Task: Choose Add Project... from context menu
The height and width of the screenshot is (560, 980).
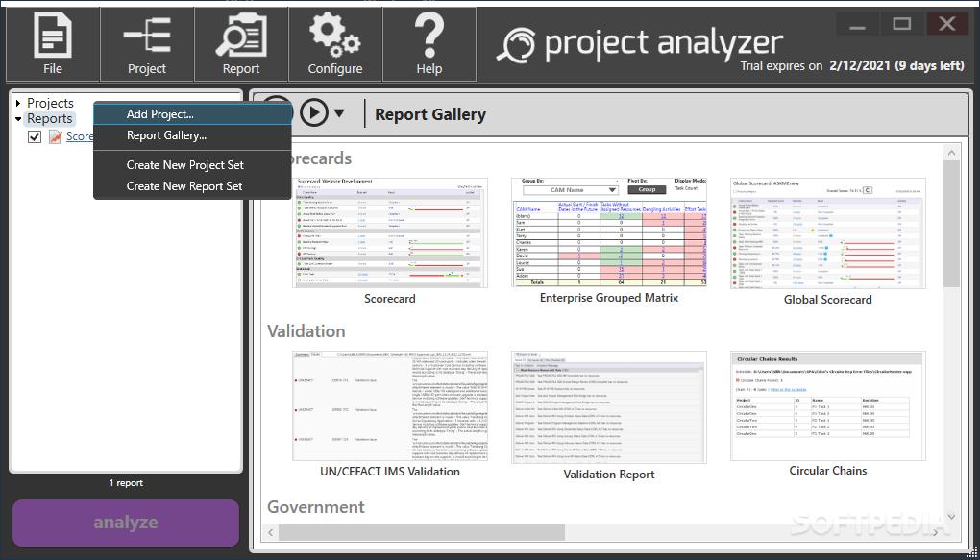Action: tap(192, 114)
